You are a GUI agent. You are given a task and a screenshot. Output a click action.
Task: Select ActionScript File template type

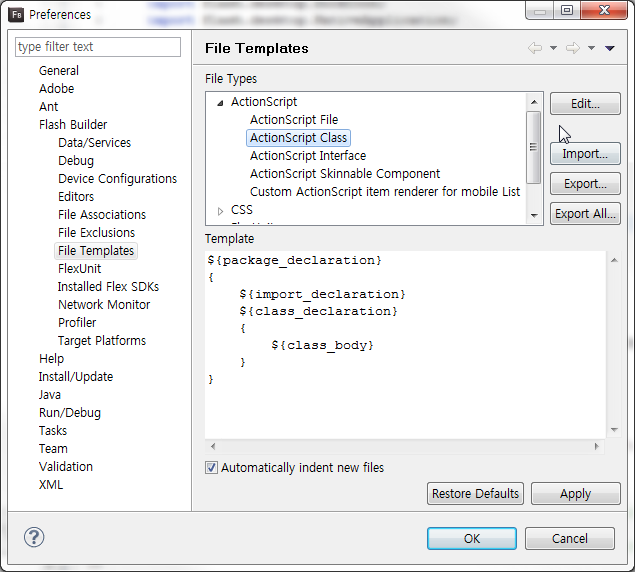(x=294, y=120)
